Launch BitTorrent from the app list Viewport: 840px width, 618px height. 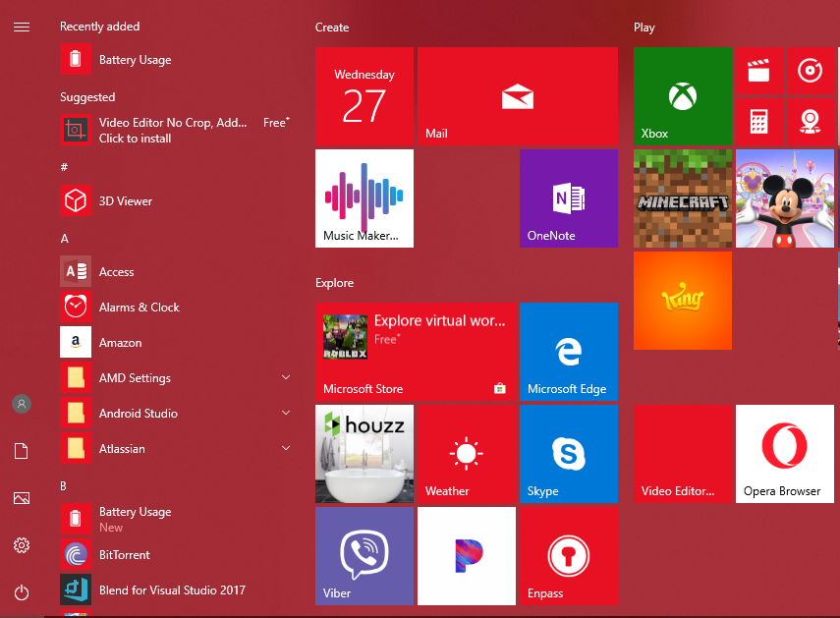click(x=177, y=554)
